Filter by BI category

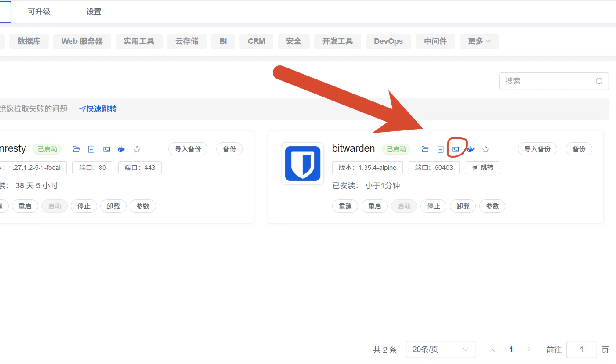[223, 41]
